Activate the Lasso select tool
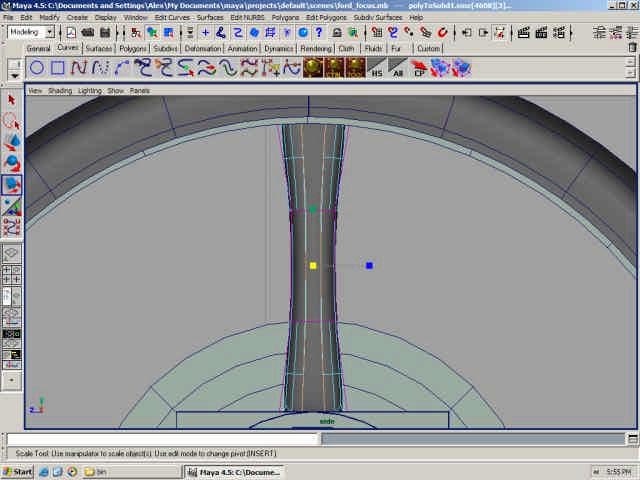Screen dimensions: 640x480 12,121
